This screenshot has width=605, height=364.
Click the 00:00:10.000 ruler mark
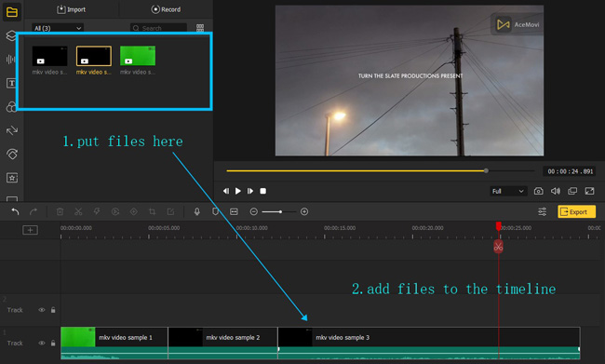pyautogui.click(x=251, y=228)
